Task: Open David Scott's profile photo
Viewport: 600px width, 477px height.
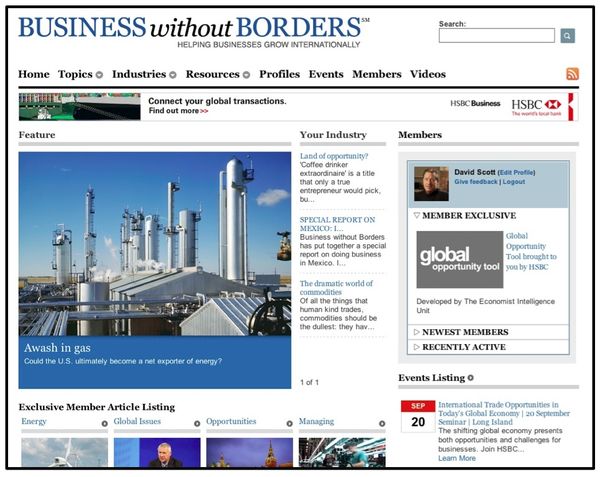Action: click(x=431, y=184)
